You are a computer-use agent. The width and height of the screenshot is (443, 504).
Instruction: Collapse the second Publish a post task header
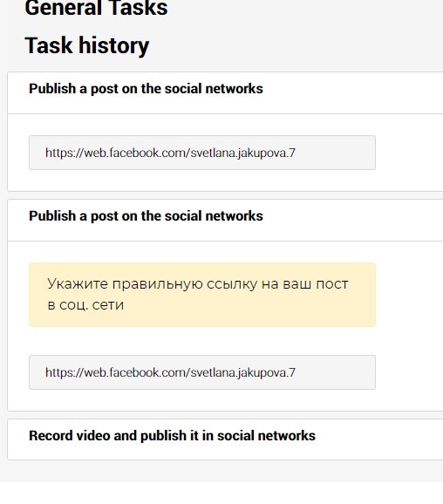tap(225, 220)
